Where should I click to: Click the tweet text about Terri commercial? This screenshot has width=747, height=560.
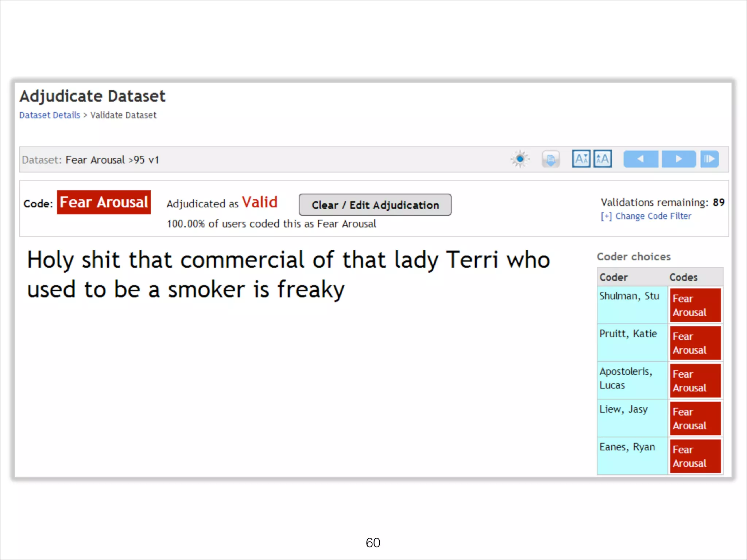click(x=288, y=275)
